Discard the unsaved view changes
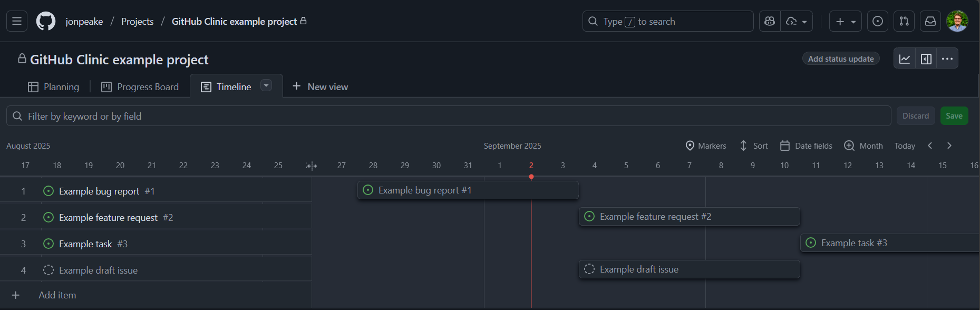The height and width of the screenshot is (310, 980). [x=916, y=116]
